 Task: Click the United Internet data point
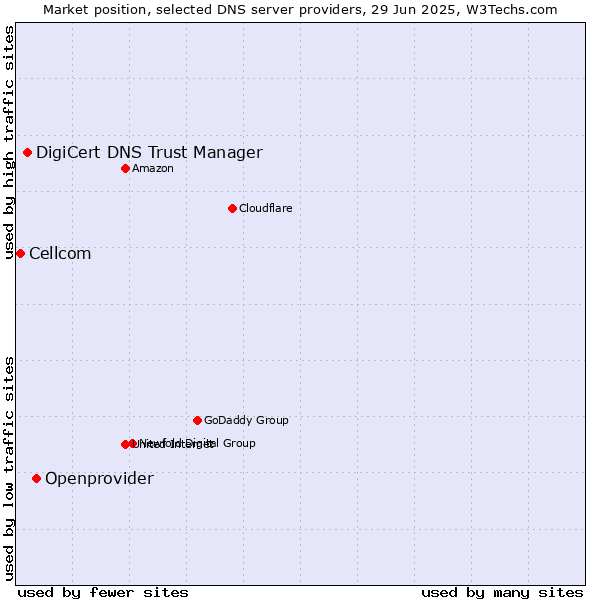click(125, 444)
